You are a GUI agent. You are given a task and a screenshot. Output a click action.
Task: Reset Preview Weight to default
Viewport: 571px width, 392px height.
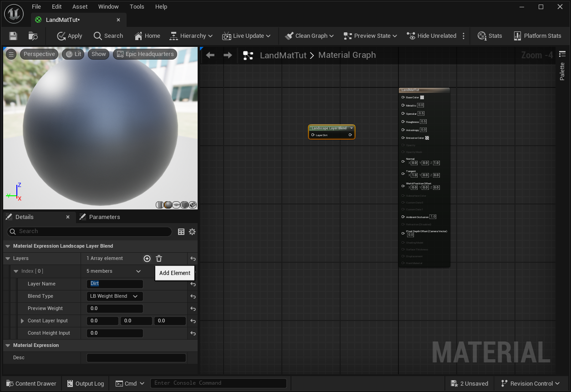[x=193, y=309]
